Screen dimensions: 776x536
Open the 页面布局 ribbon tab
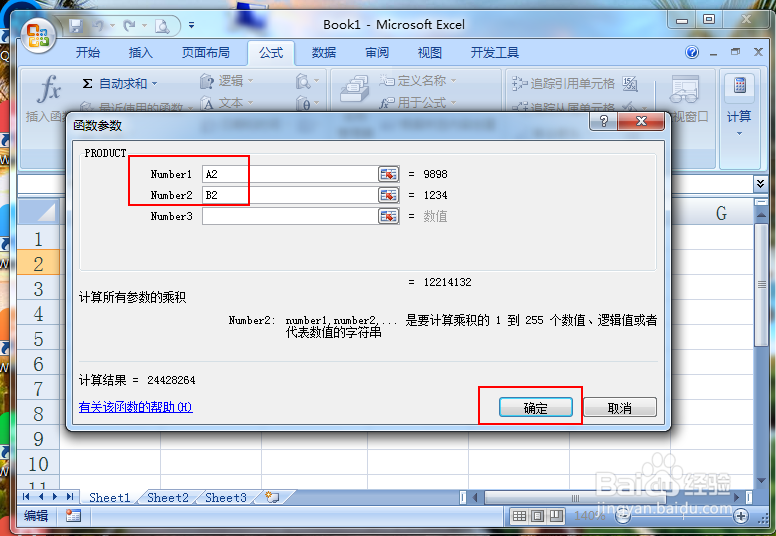tap(205, 52)
